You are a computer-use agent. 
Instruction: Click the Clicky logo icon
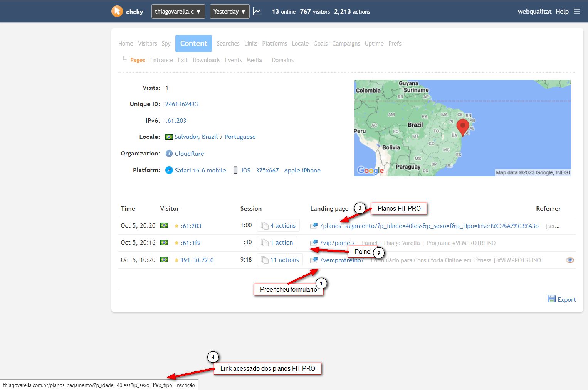(x=117, y=11)
